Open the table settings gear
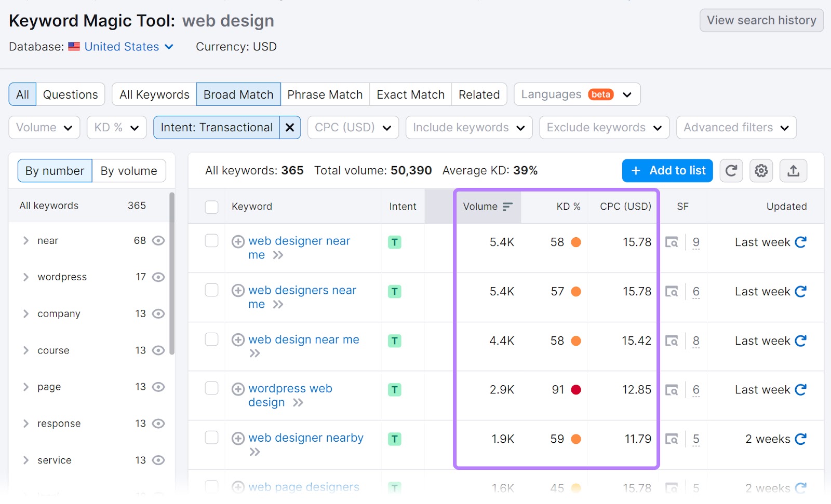 pos(761,170)
